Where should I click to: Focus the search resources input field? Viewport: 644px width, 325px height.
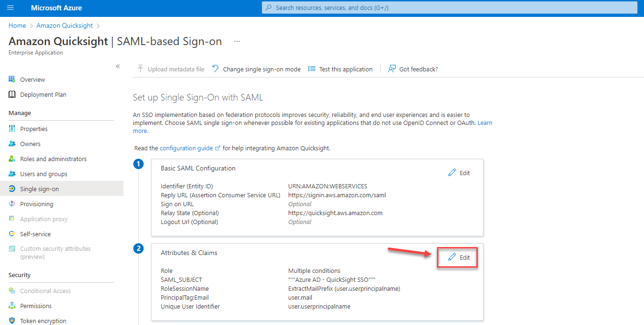(449, 8)
